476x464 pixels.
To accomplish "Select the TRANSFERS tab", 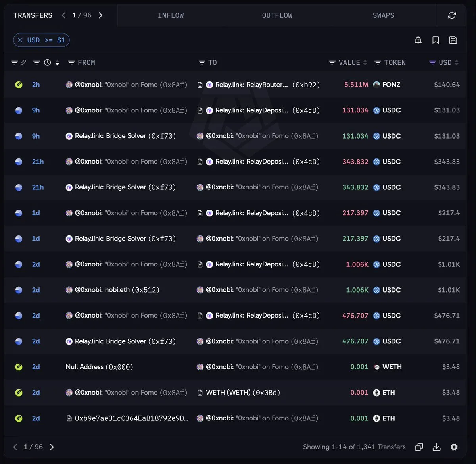I will click(x=33, y=15).
